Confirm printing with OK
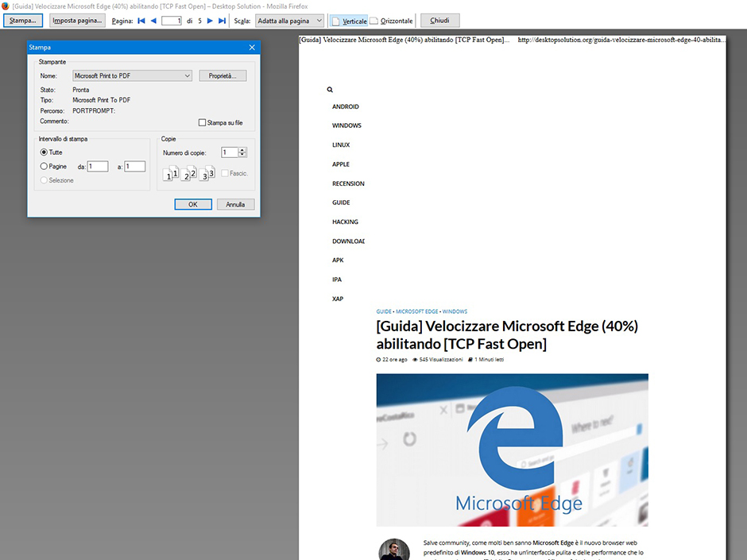This screenshot has width=747, height=560. (193, 204)
